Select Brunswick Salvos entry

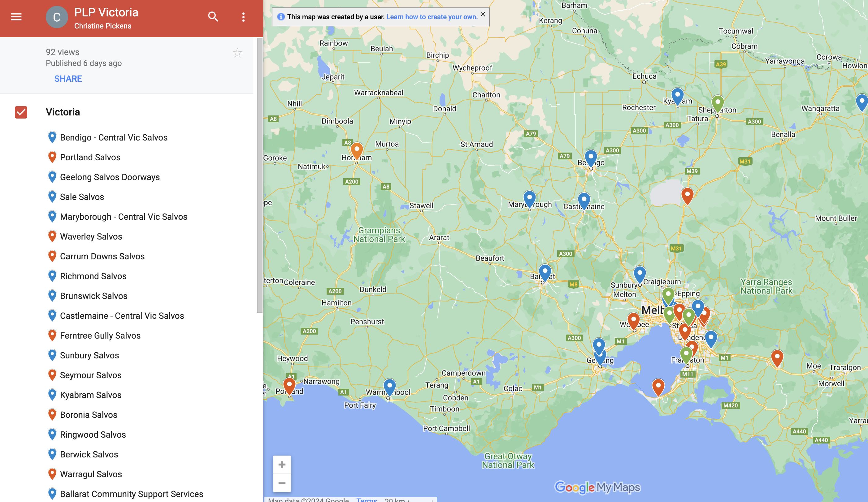click(94, 296)
